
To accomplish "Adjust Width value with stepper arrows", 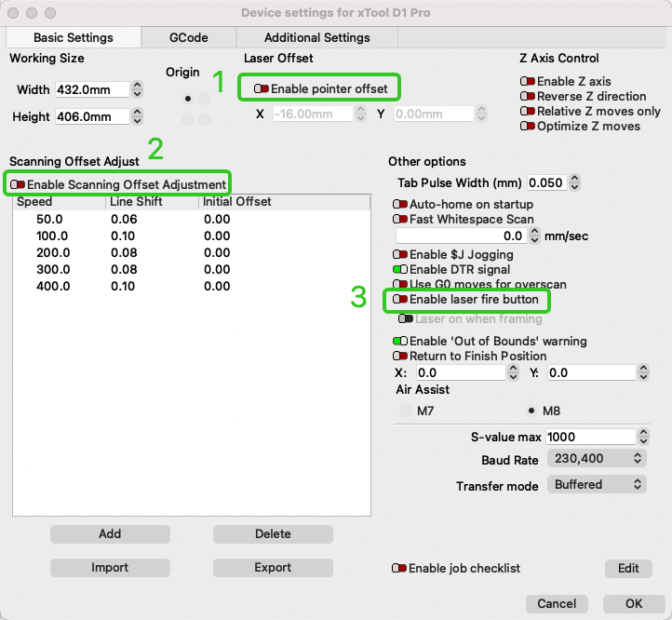I will pos(138,90).
